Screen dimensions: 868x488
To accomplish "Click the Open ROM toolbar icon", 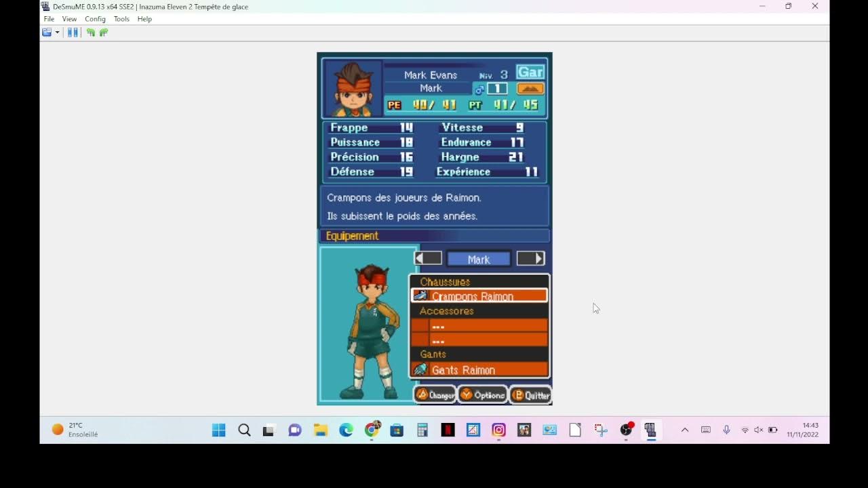I will [47, 33].
